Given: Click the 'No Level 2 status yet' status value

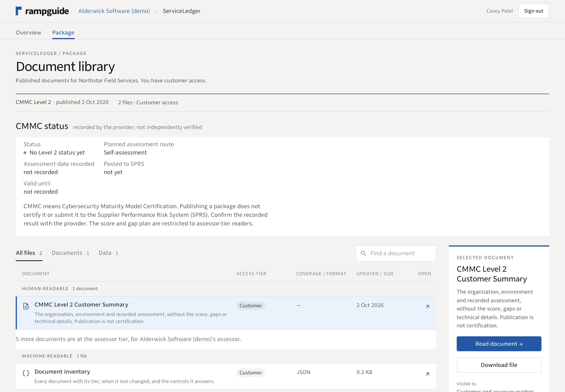Looking at the screenshot, I should (x=57, y=152).
